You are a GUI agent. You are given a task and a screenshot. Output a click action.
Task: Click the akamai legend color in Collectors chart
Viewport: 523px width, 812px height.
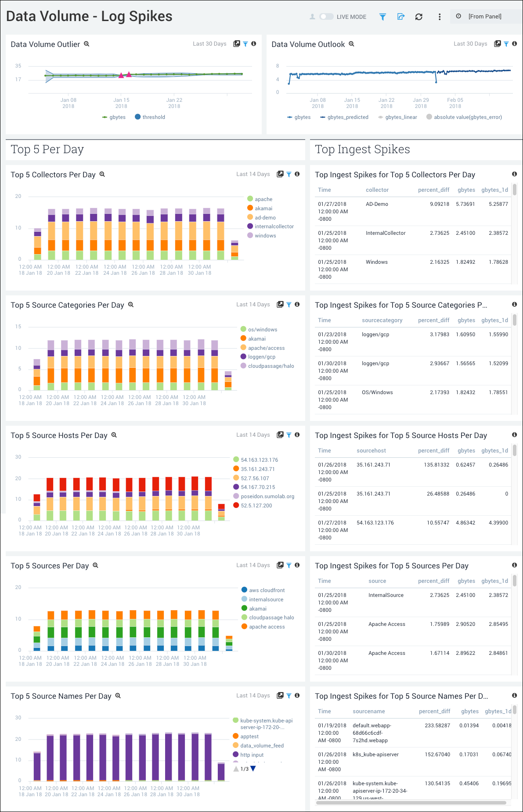pos(250,208)
